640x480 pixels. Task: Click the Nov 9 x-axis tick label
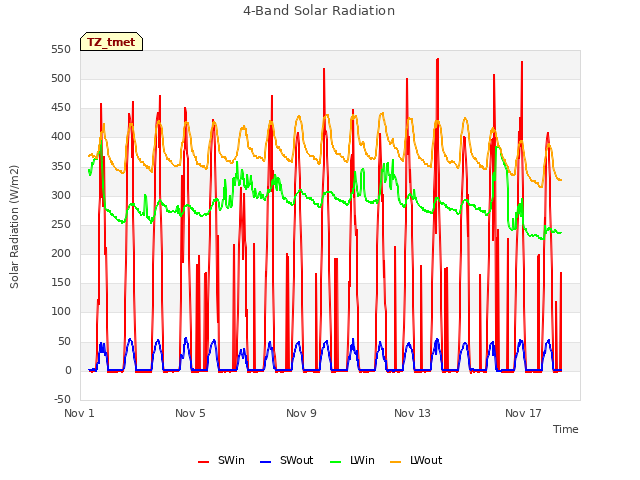pos(301,413)
